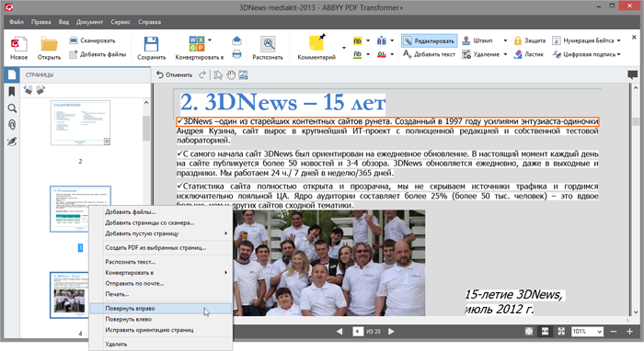
Task: Open the Правка menu
Action: pos(41,22)
